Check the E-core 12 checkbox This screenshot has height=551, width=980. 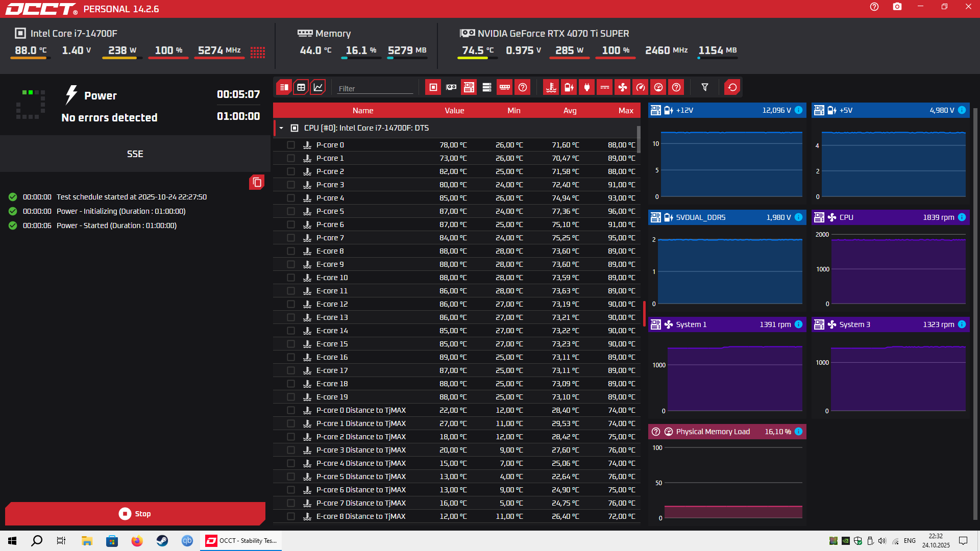pos(291,304)
